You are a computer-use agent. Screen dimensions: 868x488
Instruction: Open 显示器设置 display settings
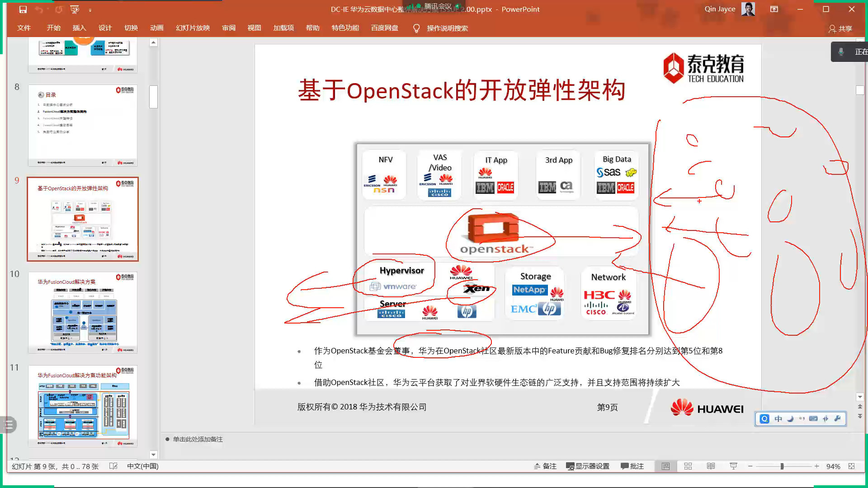[588, 466]
